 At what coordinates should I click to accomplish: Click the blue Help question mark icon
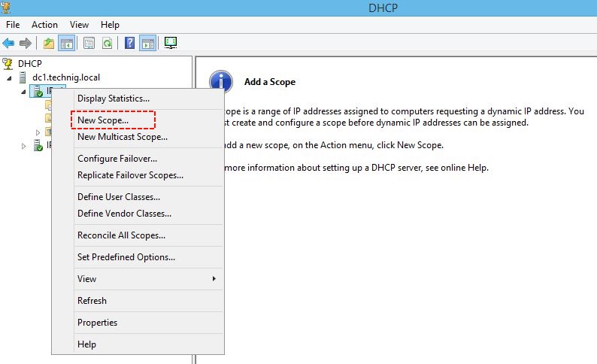click(130, 43)
